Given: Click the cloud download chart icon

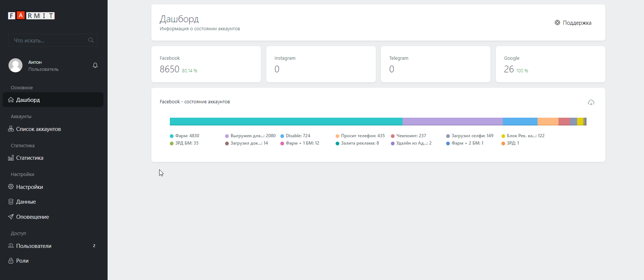Looking at the screenshot, I should (x=591, y=103).
